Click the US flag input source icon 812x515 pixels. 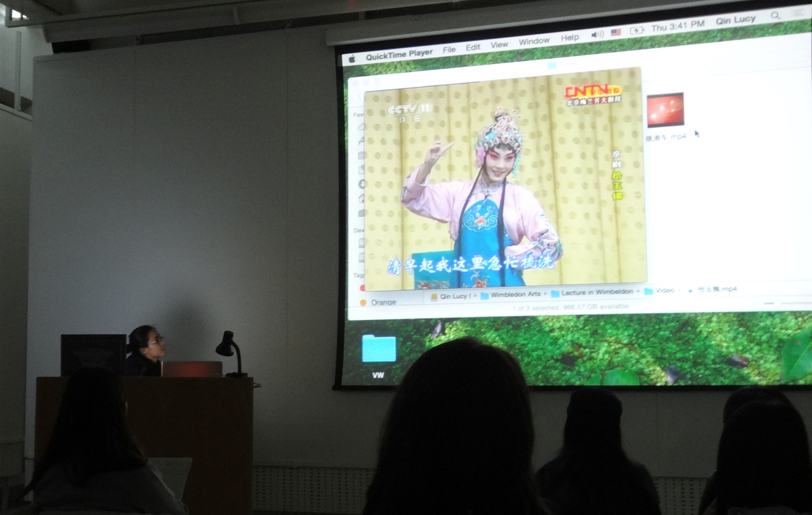pyautogui.click(x=615, y=32)
